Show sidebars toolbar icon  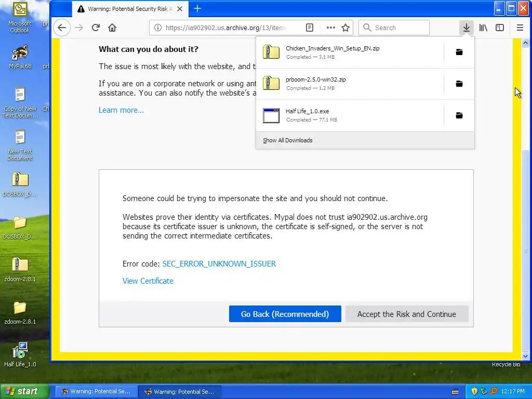click(500, 28)
